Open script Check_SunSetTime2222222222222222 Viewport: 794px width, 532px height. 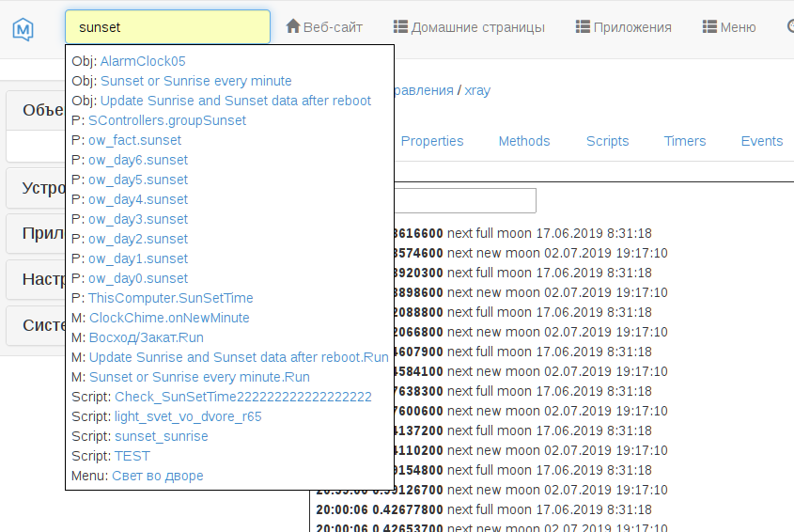click(x=243, y=398)
